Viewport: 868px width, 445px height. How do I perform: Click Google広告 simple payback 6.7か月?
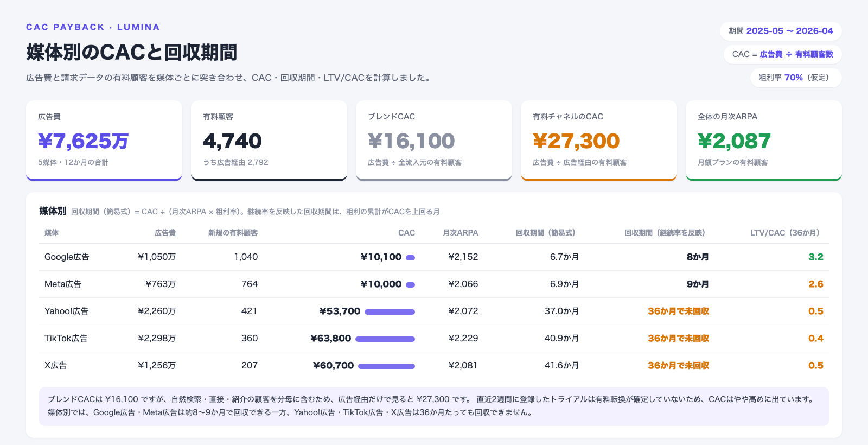pyautogui.click(x=564, y=257)
